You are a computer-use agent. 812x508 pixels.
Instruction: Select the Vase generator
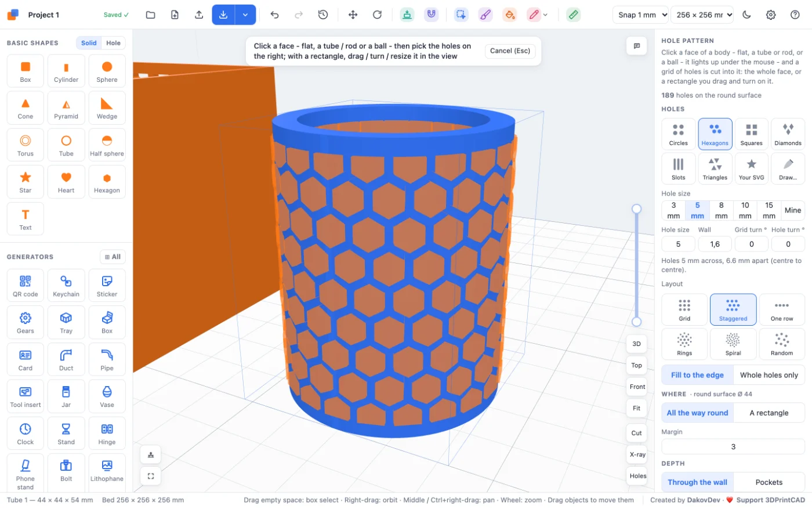pos(107,397)
